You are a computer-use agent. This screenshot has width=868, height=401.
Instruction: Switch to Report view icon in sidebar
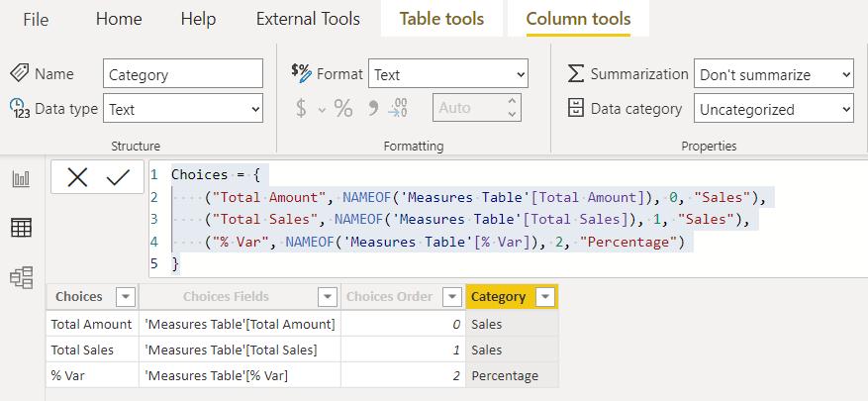tap(21, 179)
